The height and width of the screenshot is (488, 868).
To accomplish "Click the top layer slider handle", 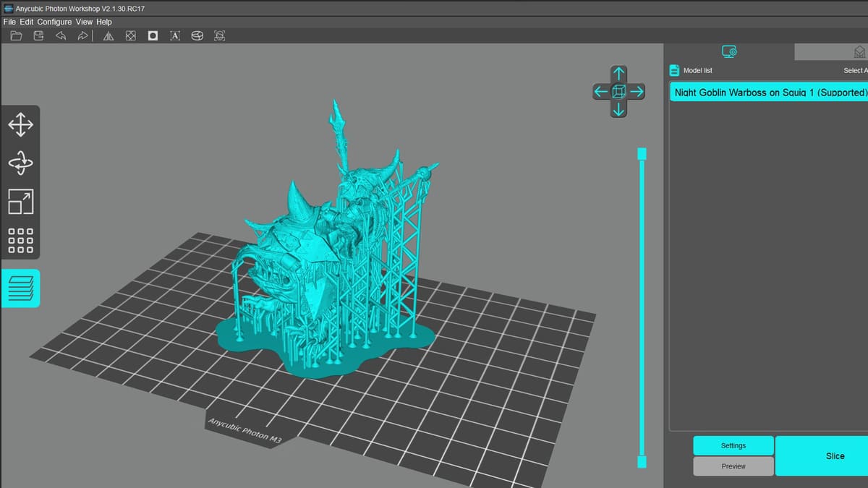I will click(x=642, y=153).
